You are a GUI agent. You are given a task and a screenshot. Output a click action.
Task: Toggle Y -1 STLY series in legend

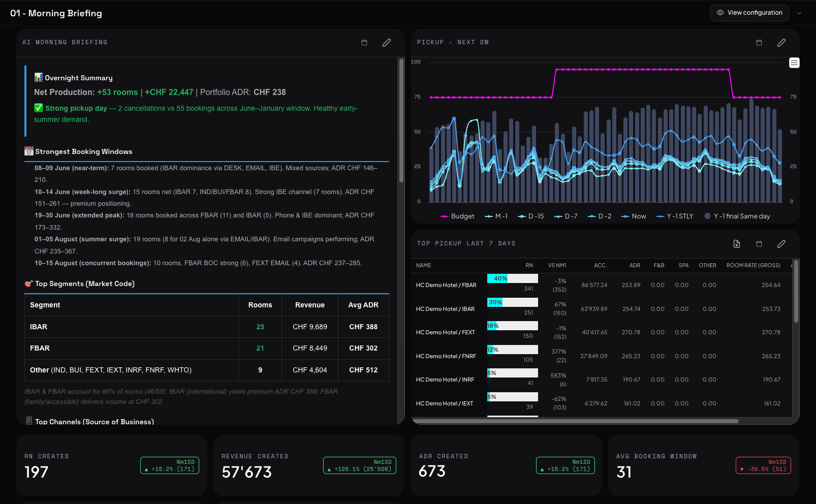pyautogui.click(x=675, y=216)
